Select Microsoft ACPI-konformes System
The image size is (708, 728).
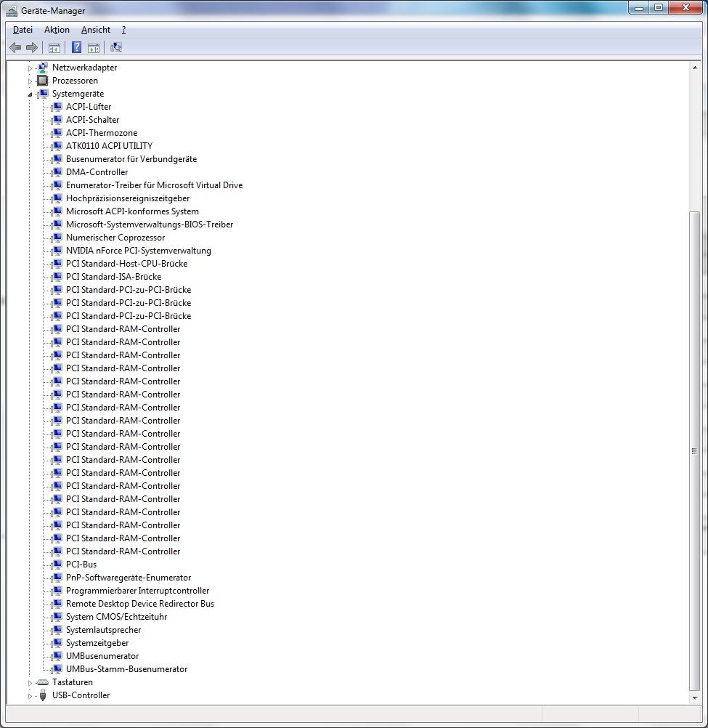coord(132,211)
